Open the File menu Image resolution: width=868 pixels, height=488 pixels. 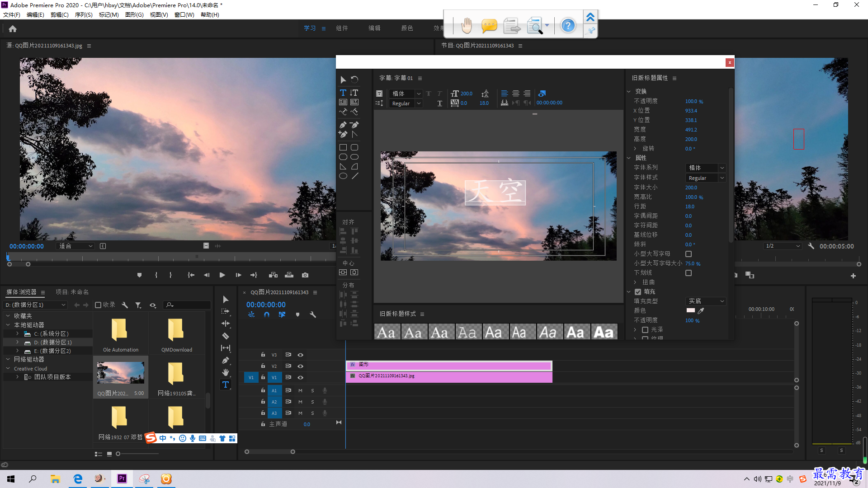pyautogui.click(x=12, y=15)
